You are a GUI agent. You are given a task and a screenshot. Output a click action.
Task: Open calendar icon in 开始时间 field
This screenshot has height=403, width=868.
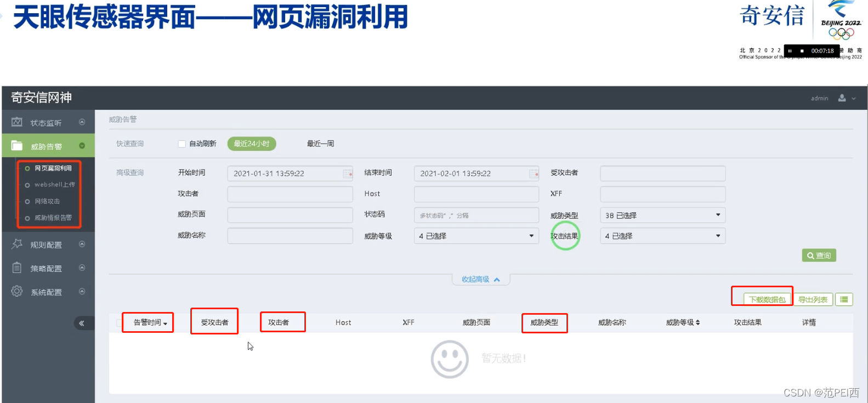tap(347, 174)
